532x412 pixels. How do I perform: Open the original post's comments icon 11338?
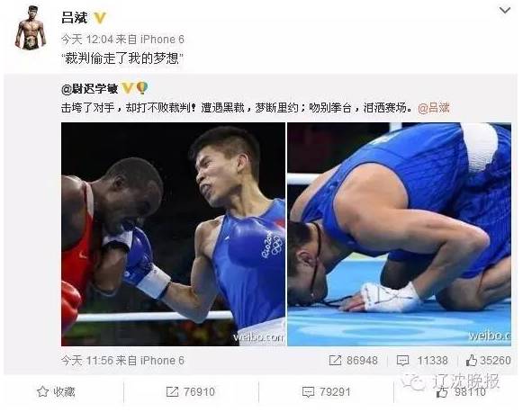pos(422,360)
